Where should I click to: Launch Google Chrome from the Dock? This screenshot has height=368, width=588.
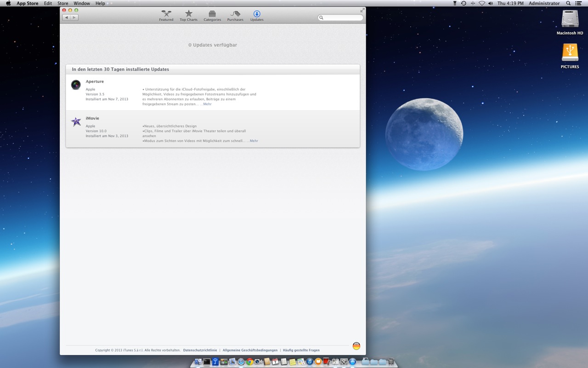(x=250, y=362)
